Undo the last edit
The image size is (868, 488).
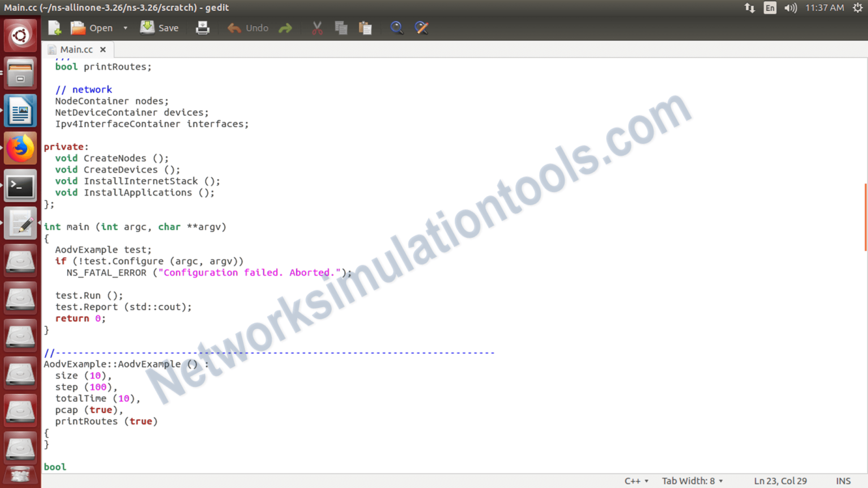247,27
